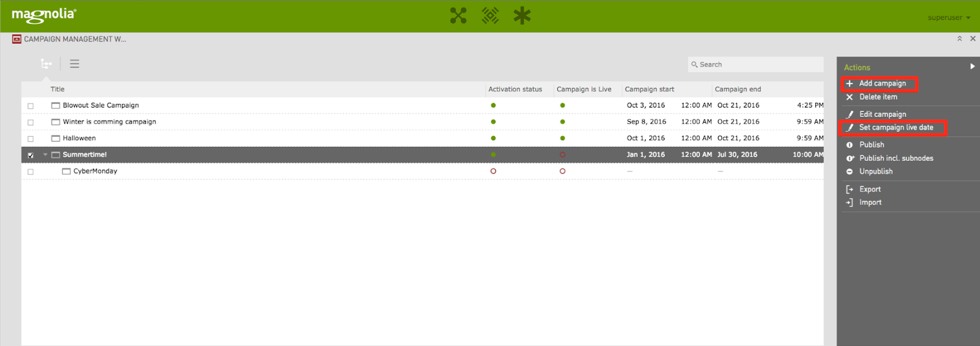Collapse app header with double chevron
The height and width of the screenshot is (346, 980).
point(960,39)
